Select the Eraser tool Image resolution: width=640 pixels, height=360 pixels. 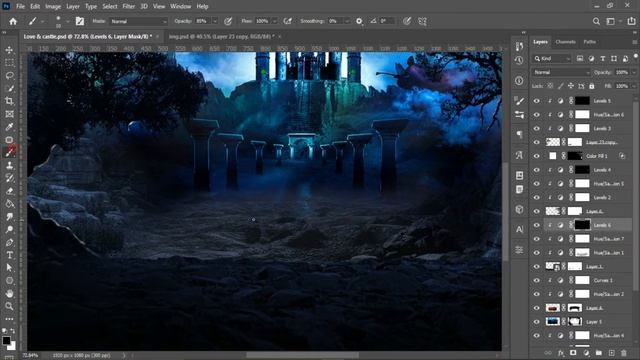point(9,191)
